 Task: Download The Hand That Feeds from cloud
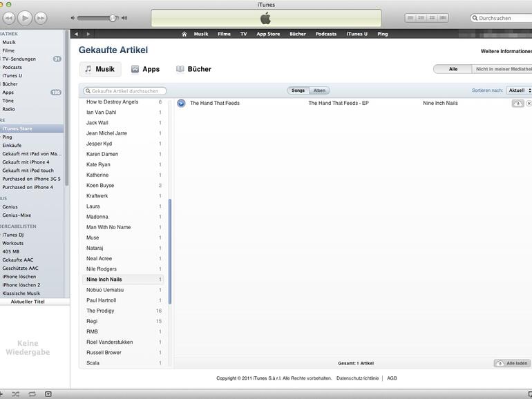tap(517, 104)
